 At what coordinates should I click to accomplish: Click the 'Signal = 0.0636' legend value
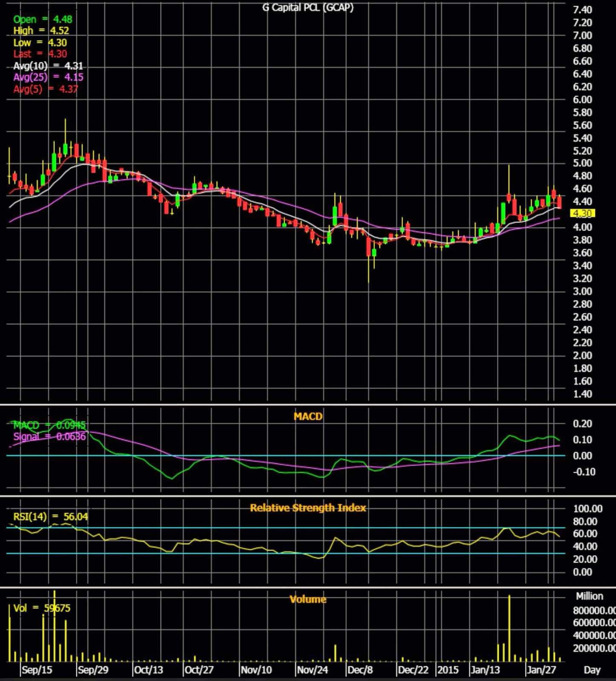pos(49,436)
